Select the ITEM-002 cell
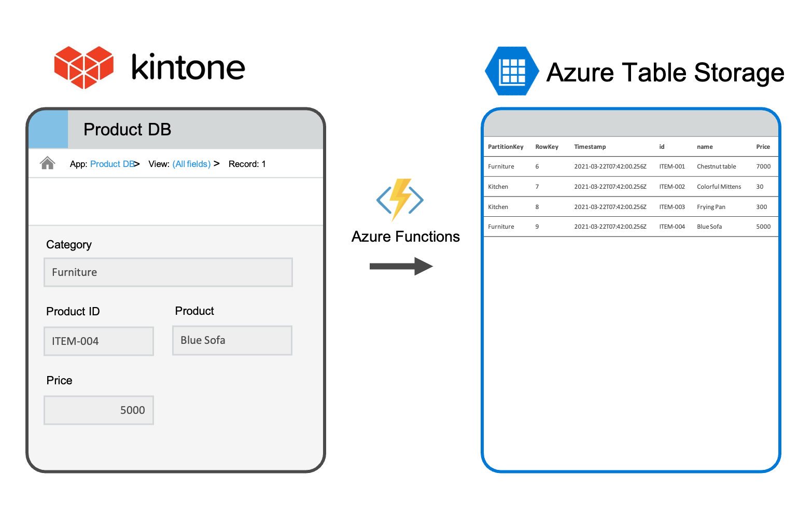Viewport: 812px width, 515px height. (x=672, y=187)
